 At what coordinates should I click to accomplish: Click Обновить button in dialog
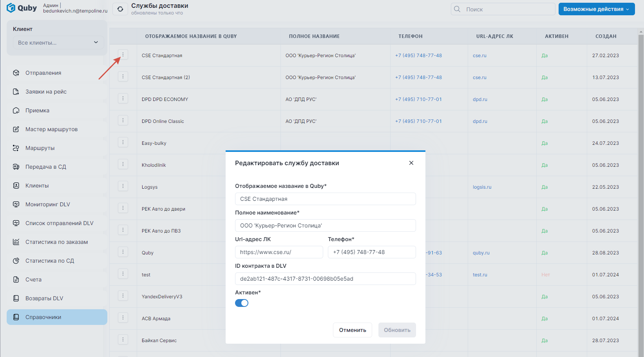pyautogui.click(x=397, y=330)
